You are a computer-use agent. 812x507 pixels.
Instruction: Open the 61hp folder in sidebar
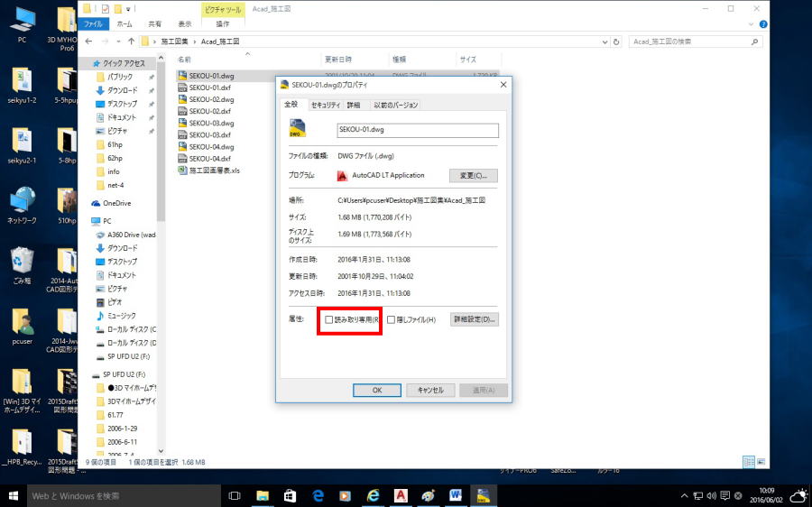point(115,144)
